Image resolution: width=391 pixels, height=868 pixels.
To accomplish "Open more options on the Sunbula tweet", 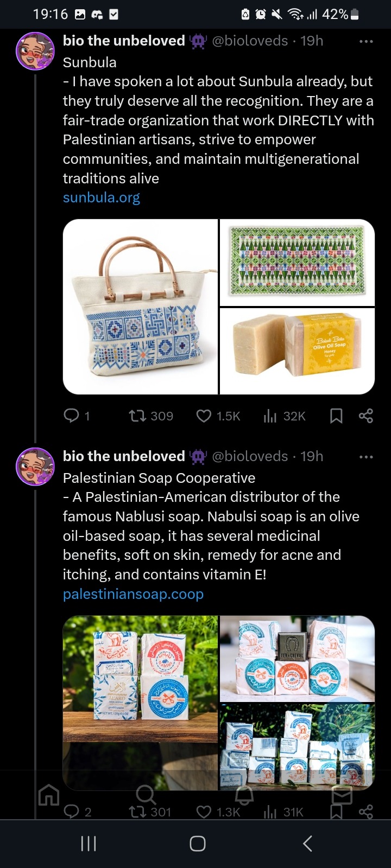I will [x=366, y=41].
